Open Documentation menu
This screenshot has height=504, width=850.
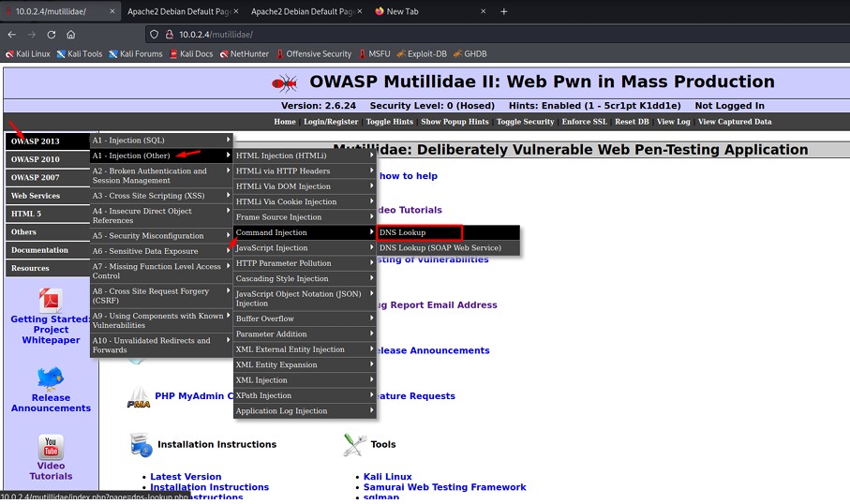tap(48, 250)
